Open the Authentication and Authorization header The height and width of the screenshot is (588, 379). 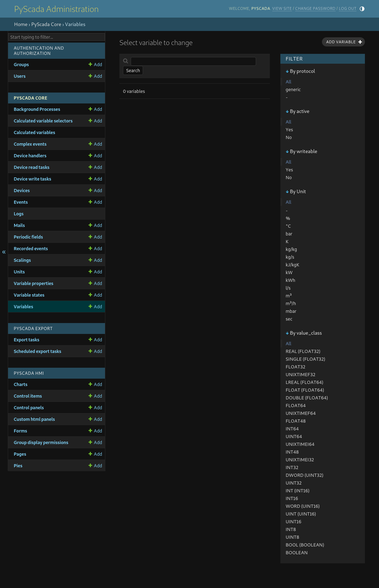(x=39, y=51)
